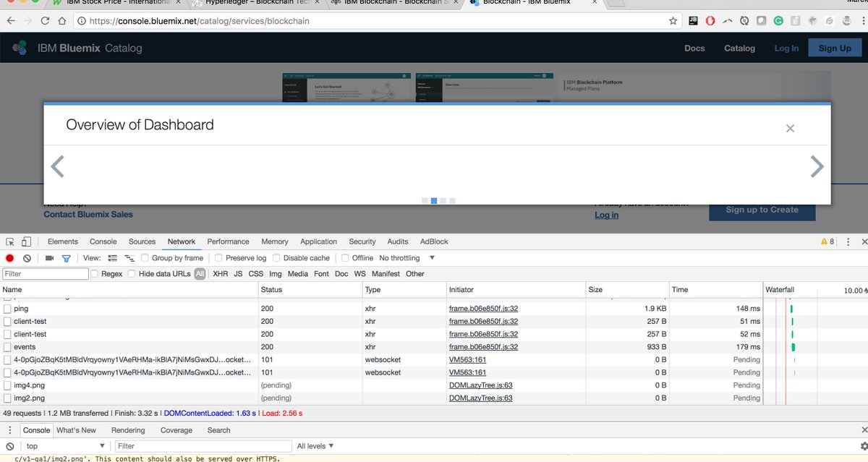Open the Security tab
868x462 pixels.
[362, 241]
